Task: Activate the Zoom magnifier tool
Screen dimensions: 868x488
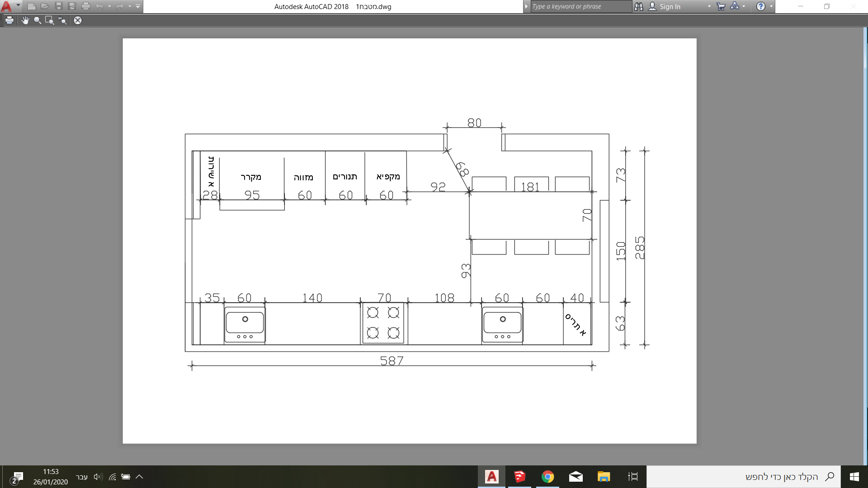Action: pos(38,20)
